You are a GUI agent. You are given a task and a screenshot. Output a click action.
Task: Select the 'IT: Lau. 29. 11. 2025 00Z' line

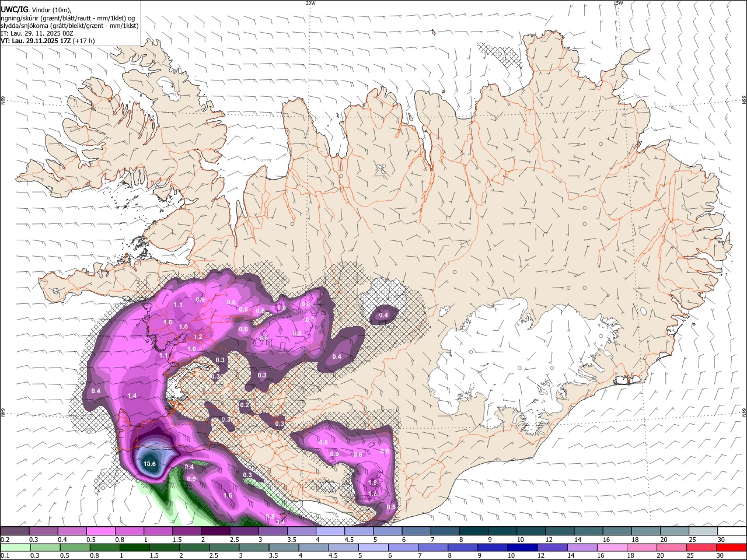click(37, 33)
